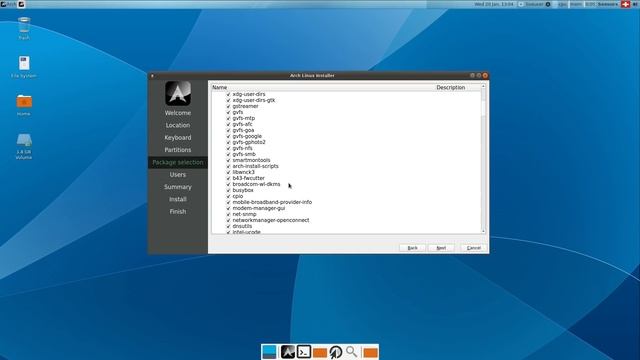Viewport: 640px width, 360px height.
Task: Select the gvfs-smb row text
Action: [x=244, y=154]
